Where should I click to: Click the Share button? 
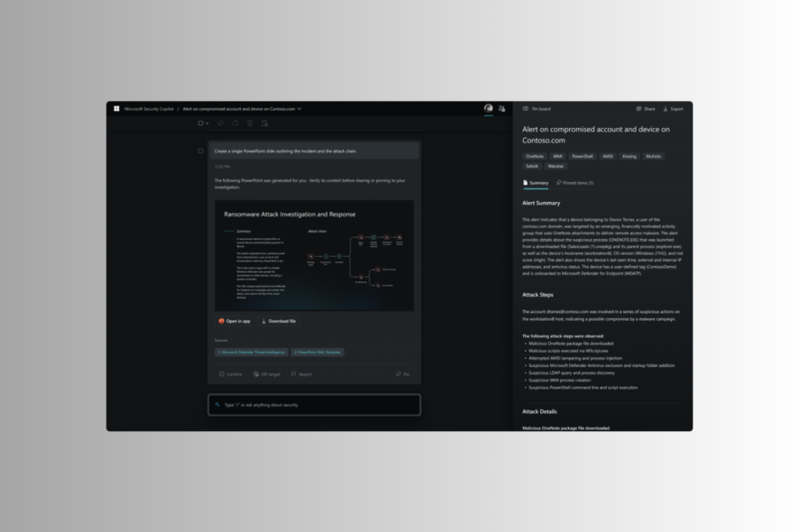click(x=646, y=108)
